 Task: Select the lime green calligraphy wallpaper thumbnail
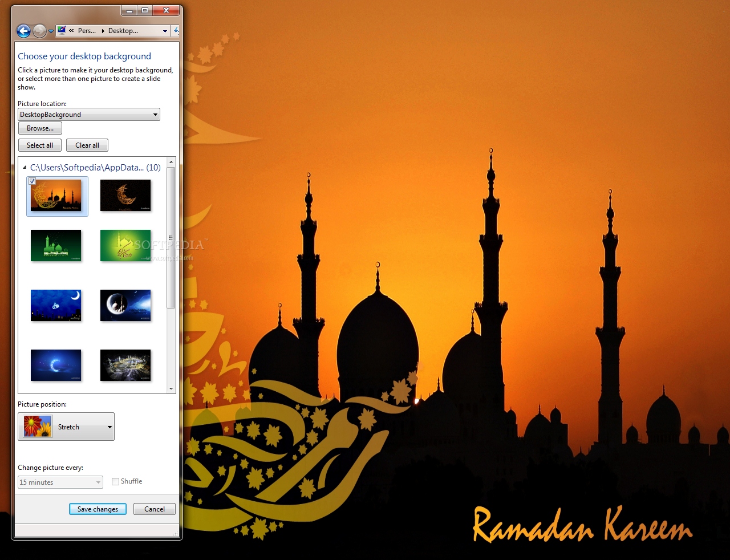[x=125, y=246]
